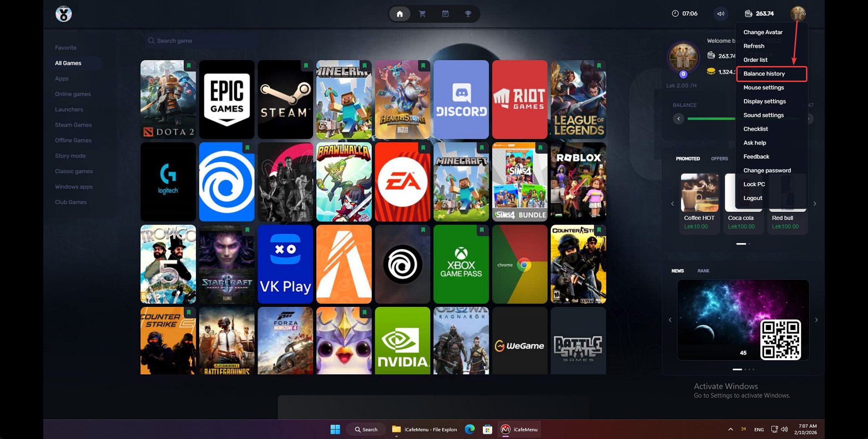The image size is (868, 439).
Task: Open Mouse settings from the menu
Action: tap(764, 87)
